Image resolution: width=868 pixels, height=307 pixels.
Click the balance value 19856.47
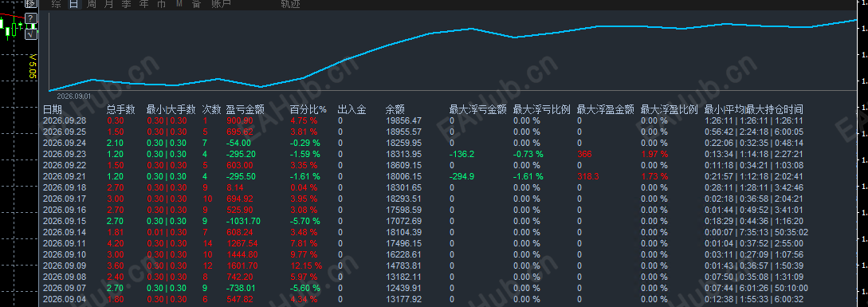pyautogui.click(x=403, y=120)
